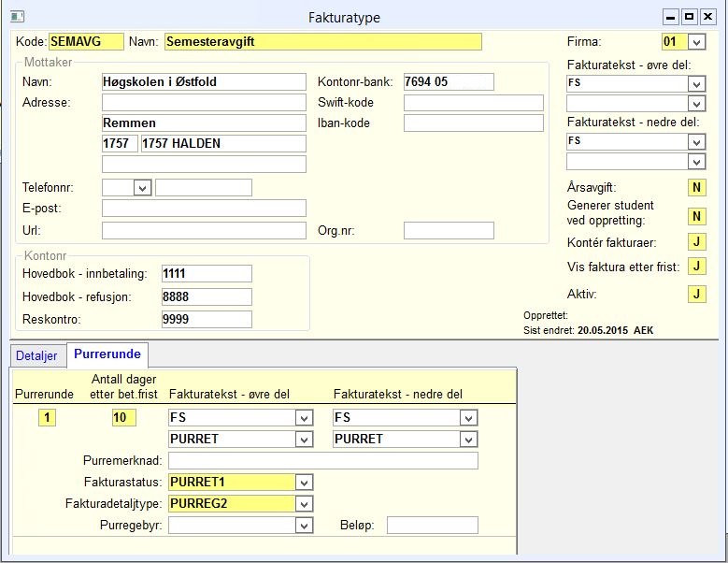Click the postal code field 1757
The height and width of the screenshot is (563, 728).
pyautogui.click(x=120, y=143)
